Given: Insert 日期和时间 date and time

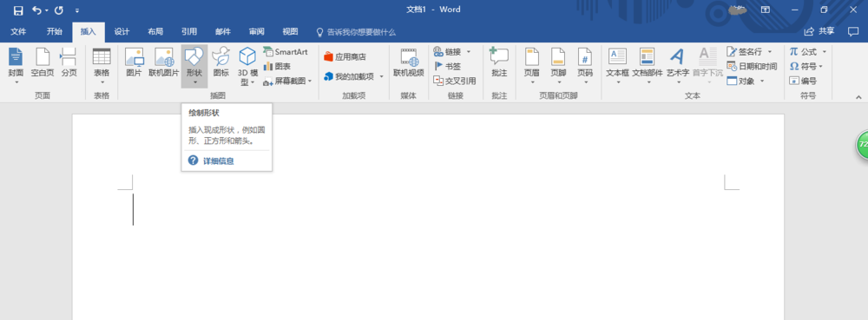Looking at the screenshot, I should pos(752,66).
